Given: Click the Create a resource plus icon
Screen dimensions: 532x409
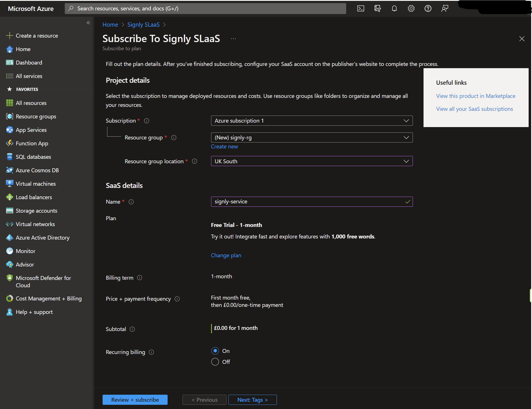Looking at the screenshot, I should tap(10, 36).
